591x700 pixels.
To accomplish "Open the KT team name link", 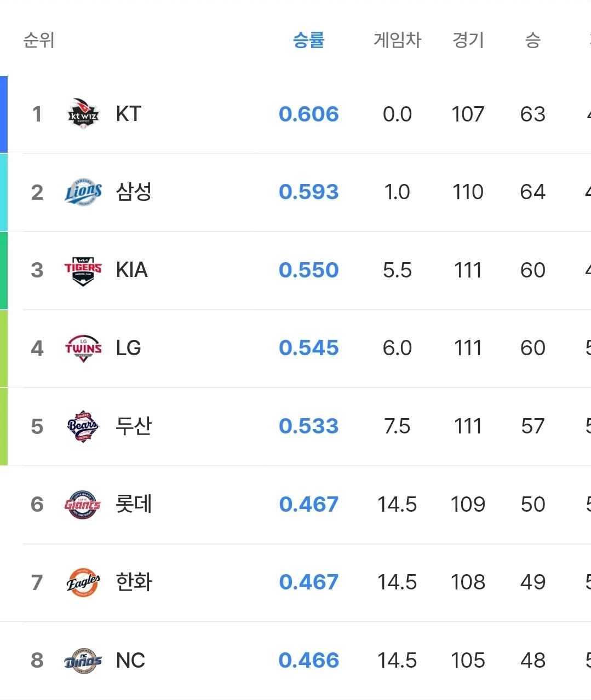I will [x=129, y=114].
